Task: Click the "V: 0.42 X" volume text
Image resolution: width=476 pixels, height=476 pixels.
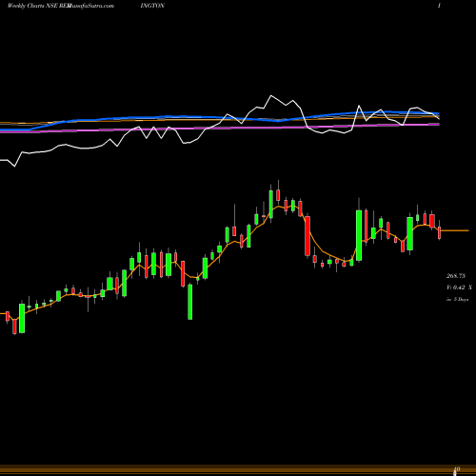Action: tap(459, 288)
